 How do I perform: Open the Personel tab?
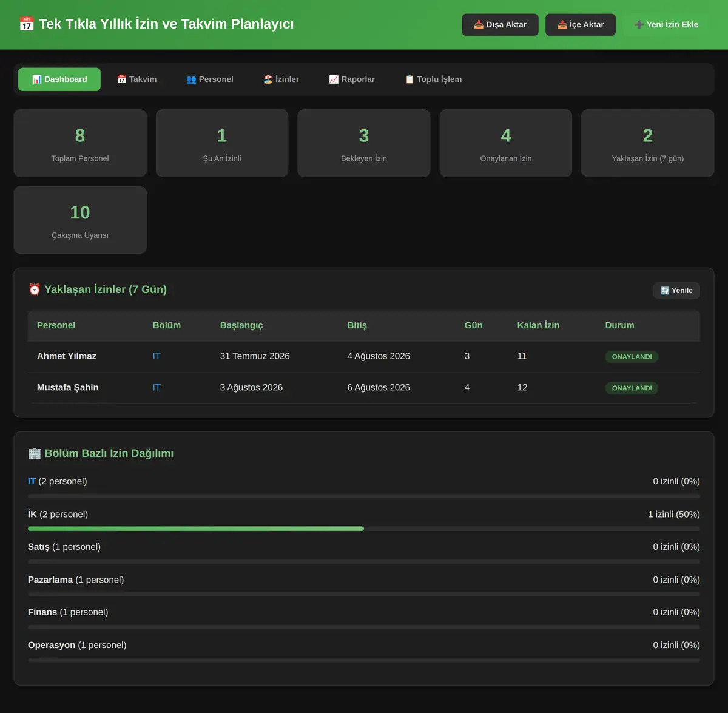[x=209, y=79]
